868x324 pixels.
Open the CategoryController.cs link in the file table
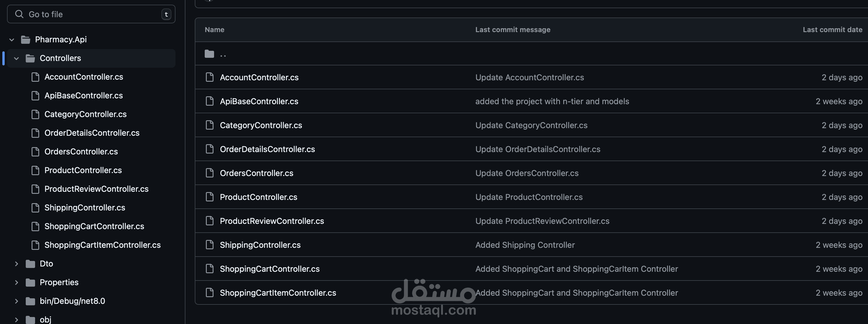pos(261,125)
